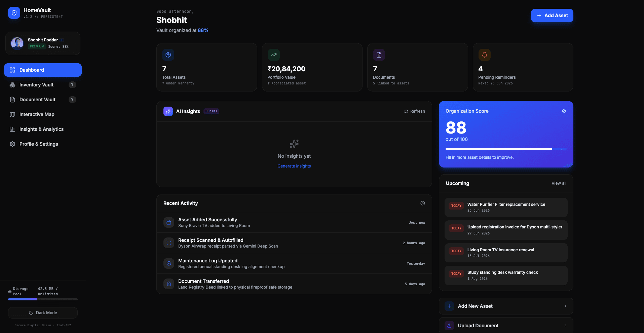
Task: Click the AI Insights sparkle icon
Action: (168, 111)
